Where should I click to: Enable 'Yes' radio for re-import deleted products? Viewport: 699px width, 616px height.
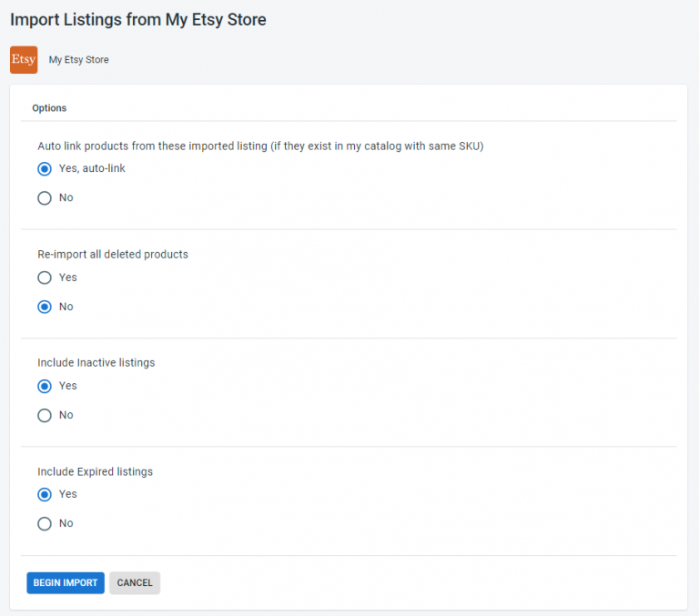(45, 278)
